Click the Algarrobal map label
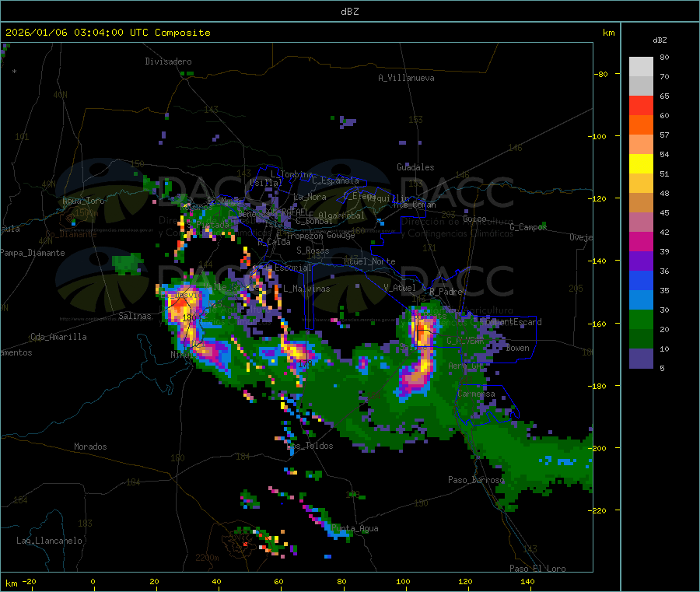This screenshot has width=700, height=592. pyautogui.click(x=341, y=215)
